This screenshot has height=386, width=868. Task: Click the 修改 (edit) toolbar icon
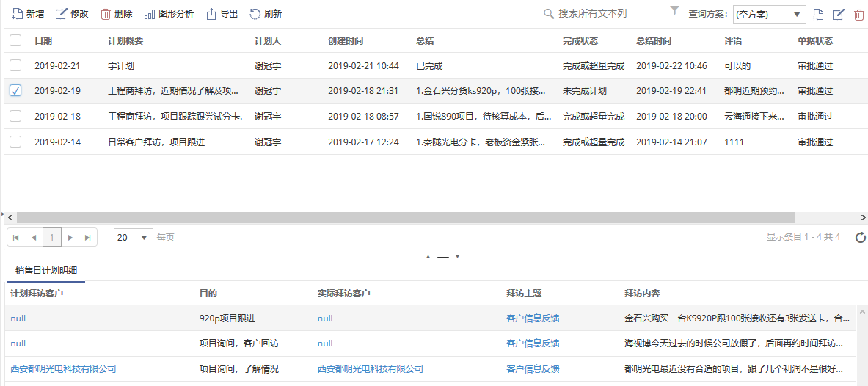click(62, 14)
